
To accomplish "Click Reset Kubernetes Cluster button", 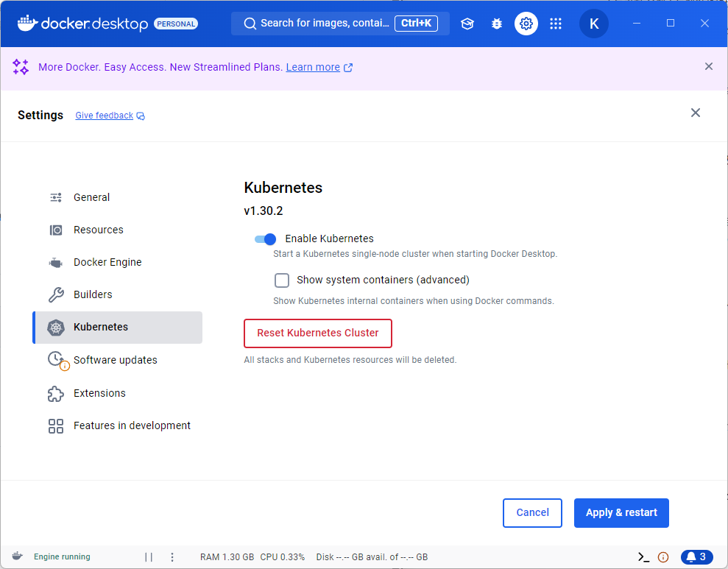I will [318, 333].
